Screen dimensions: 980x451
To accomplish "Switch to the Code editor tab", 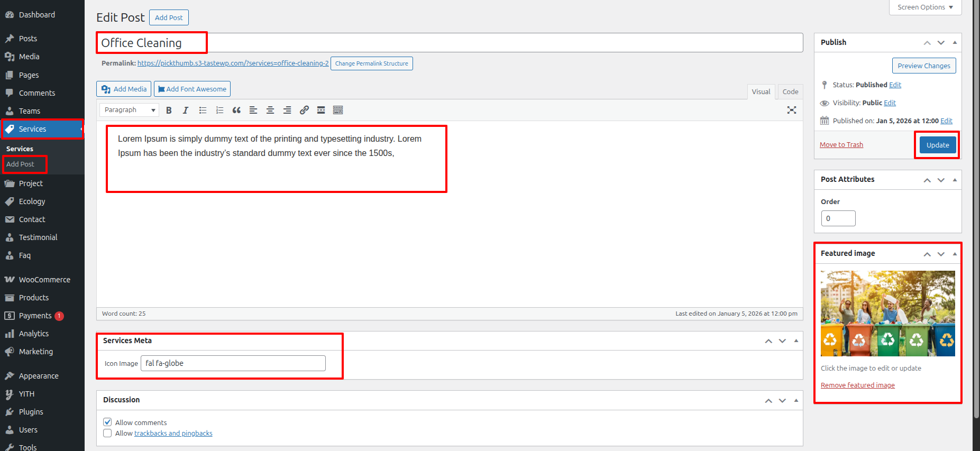I will 790,91.
